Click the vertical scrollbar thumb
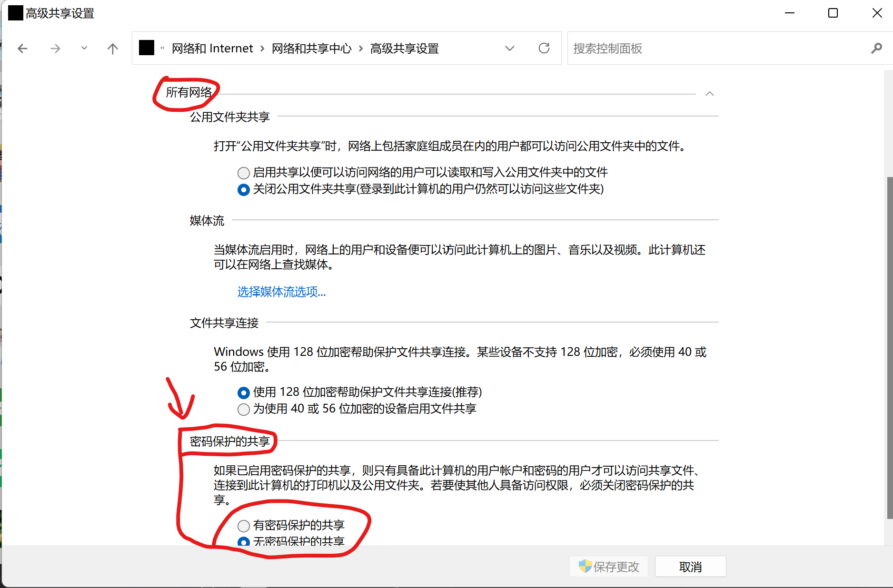The height and width of the screenshot is (588, 893). [889, 347]
